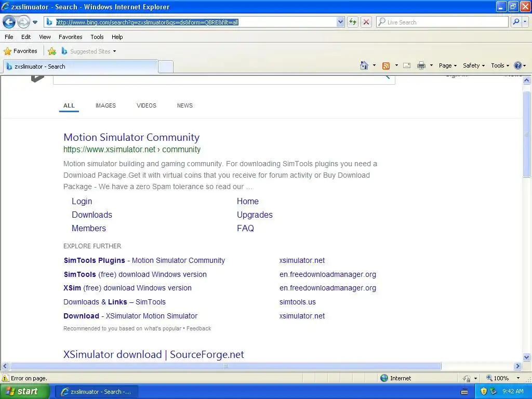Open the Upgrades sitelink
Screen dimensions: 532x399
(255, 215)
